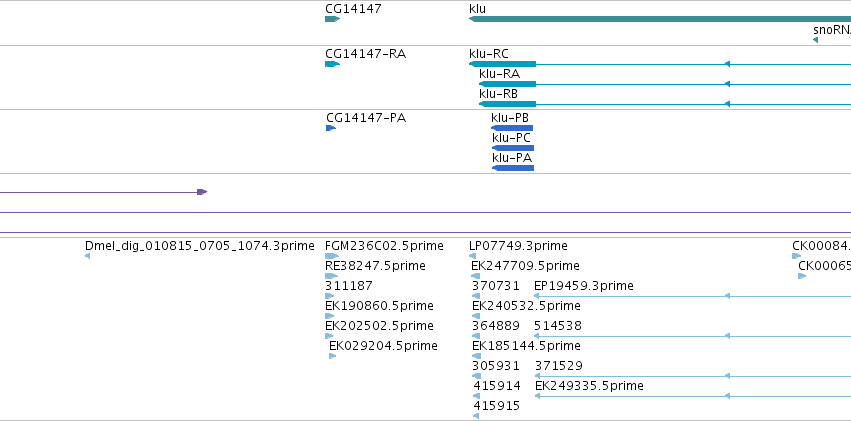Select the Dmel_dig_010815_0705_1074.3prime EST marker

pyautogui.click(x=87, y=256)
